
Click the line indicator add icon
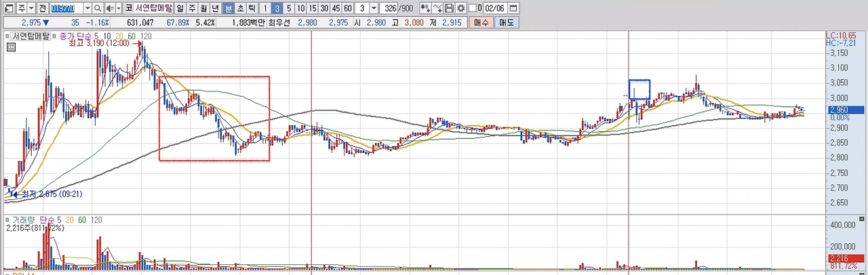coord(437,8)
